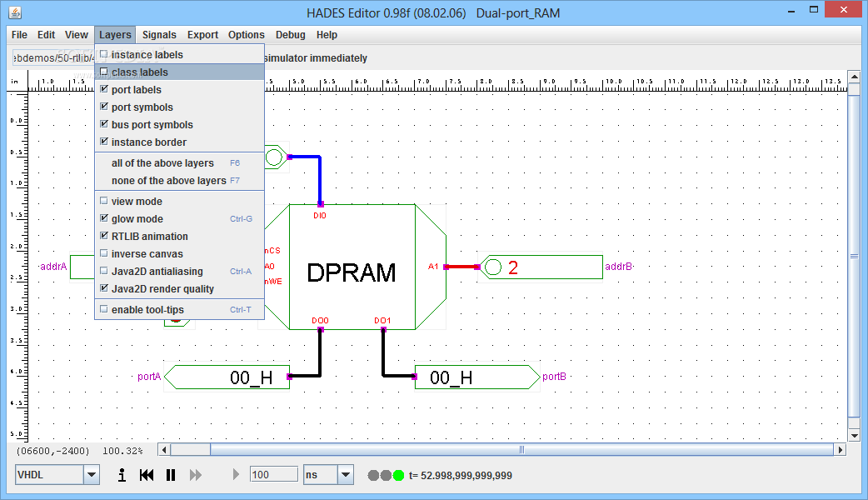Viewport: 868px width, 500px height.
Task: Click the fast-forward simulation button
Action: [x=196, y=475]
